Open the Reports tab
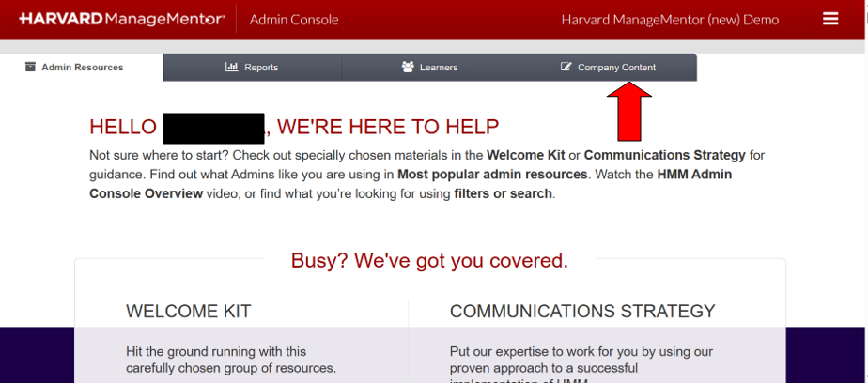Viewport: 868px width, 383px height. coord(252,68)
